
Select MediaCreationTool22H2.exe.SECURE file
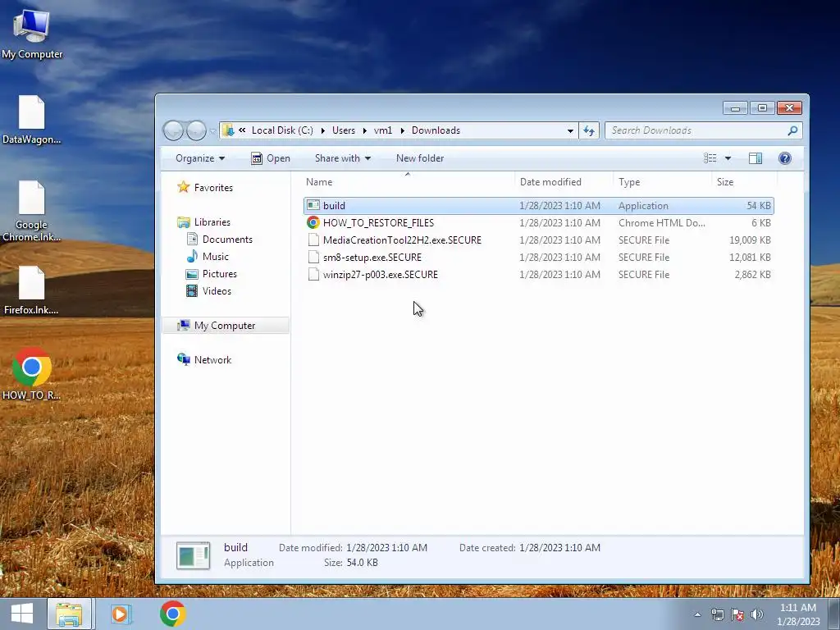pyautogui.click(x=402, y=240)
